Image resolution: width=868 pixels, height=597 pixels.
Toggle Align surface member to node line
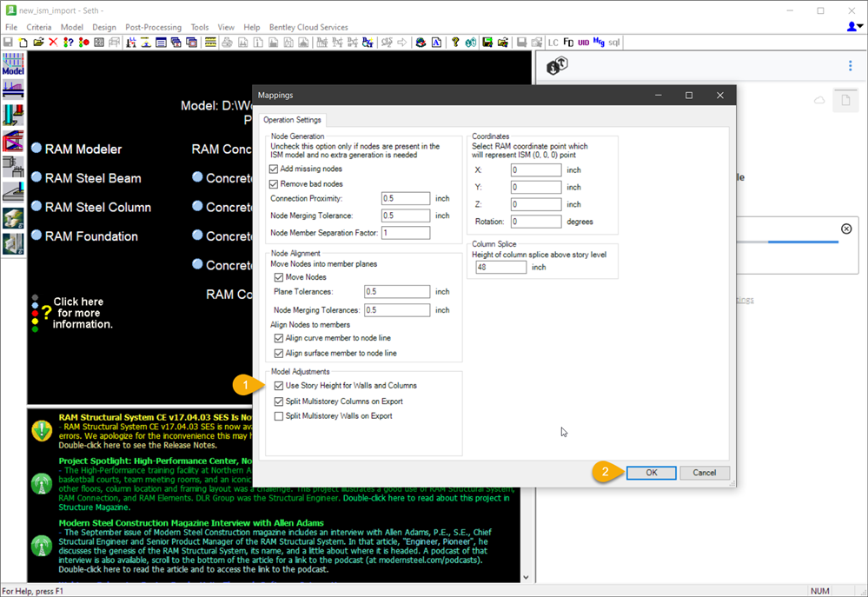click(x=279, y=354)
